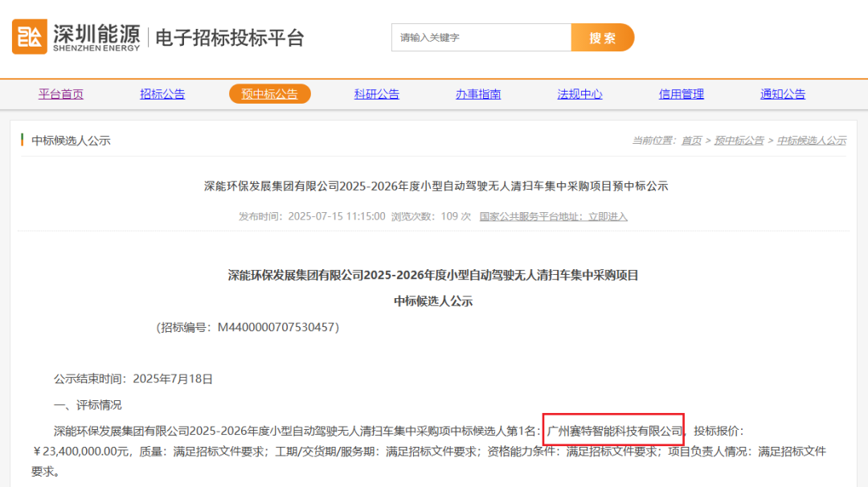Click the 电子招标投标平台 platform title
The width and height of the screenshot is (868, 487).
pyautogui.click(x=229, y=38)
